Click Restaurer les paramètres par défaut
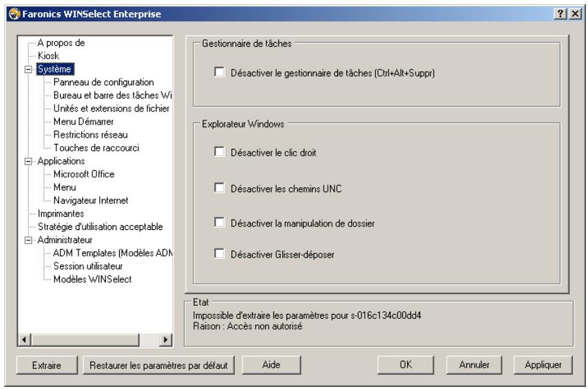 (x=158, y=365)
